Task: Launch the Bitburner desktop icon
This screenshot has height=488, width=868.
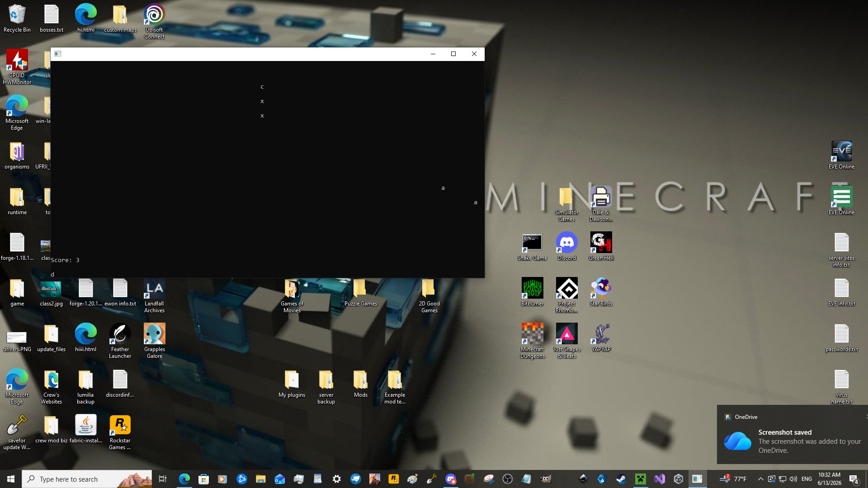Action: (532, 292)
